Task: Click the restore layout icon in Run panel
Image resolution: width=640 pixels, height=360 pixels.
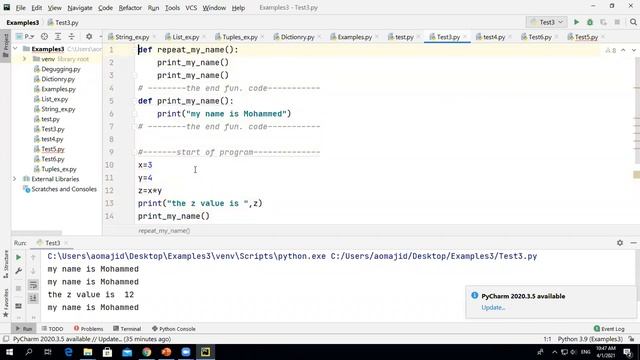Action: 18,306
